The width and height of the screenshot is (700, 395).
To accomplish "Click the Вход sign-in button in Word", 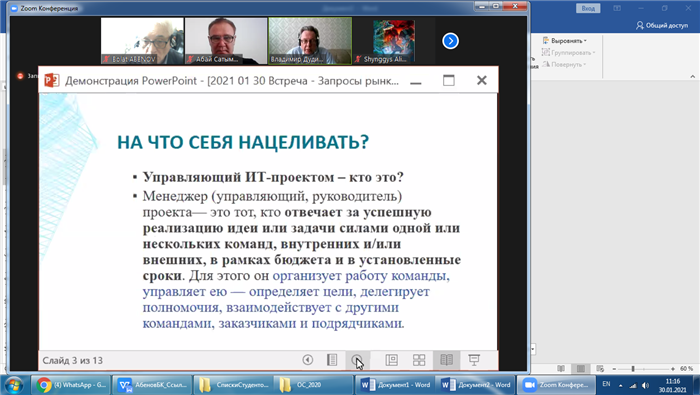I will pyautogui.click(x=588, y=8).
